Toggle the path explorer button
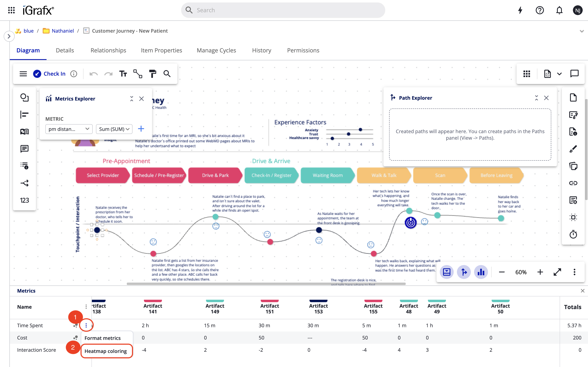Screen dimensions: 588x367 pyautogui.click(x=464, y=272)
